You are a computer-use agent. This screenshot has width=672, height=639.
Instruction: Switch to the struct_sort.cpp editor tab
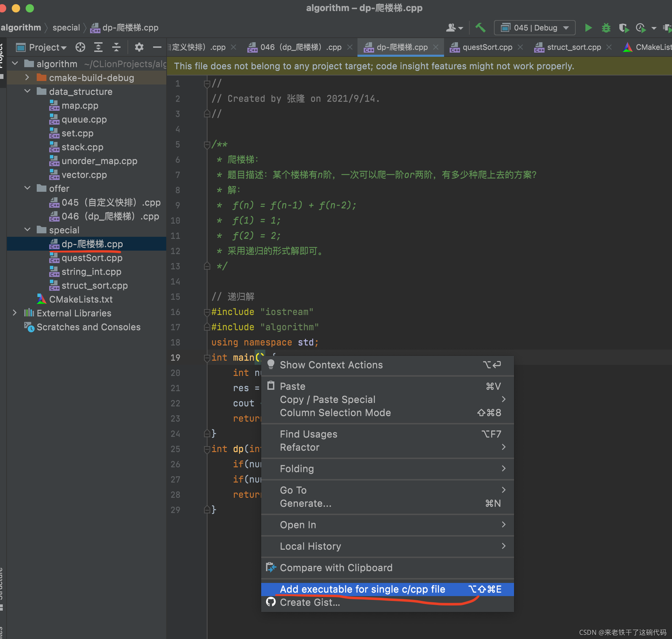(x=574, y=47)
